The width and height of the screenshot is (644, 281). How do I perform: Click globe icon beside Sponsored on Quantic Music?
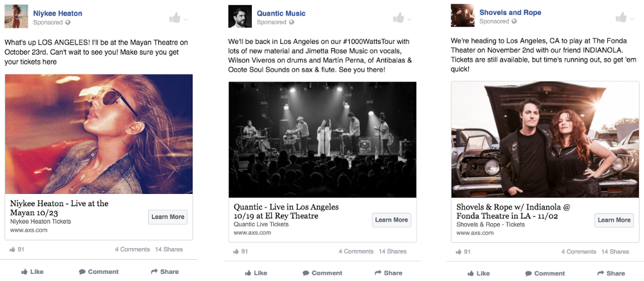(292, 23)
